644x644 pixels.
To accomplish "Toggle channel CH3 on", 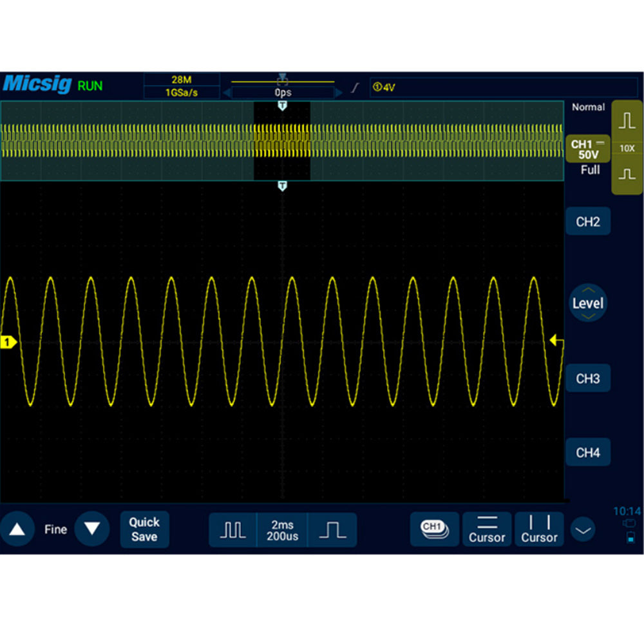I will [587, 379].
